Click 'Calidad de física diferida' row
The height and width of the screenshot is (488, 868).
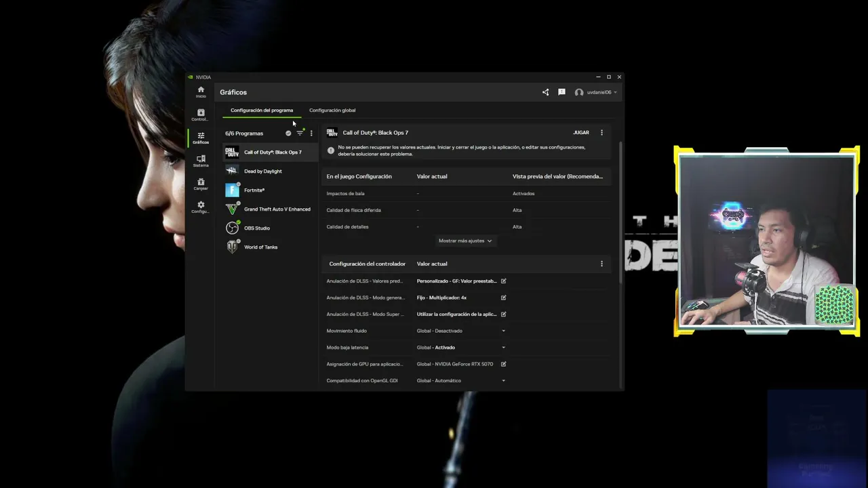click(466, 210)
